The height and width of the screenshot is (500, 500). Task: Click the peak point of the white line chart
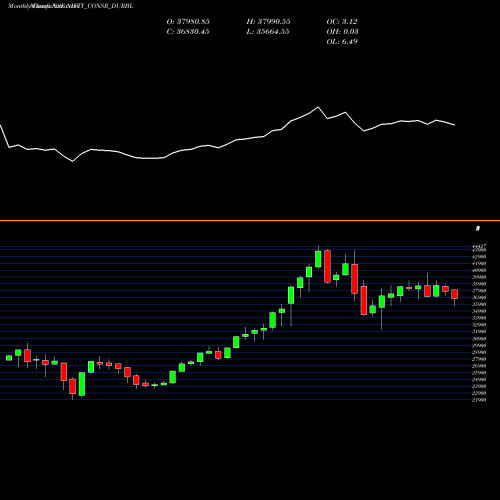(x=318, y=107)
